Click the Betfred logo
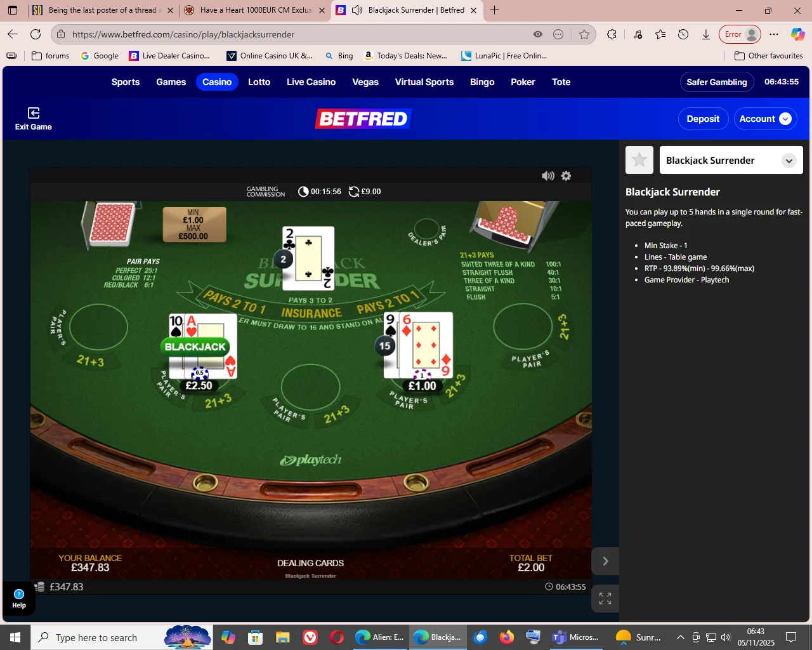This screenshot has height=650, width=812. [x=363, y=119]
